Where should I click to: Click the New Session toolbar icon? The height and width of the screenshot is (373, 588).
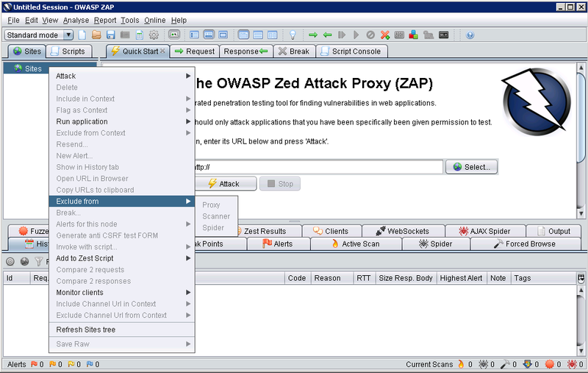[x=82, y=35]
